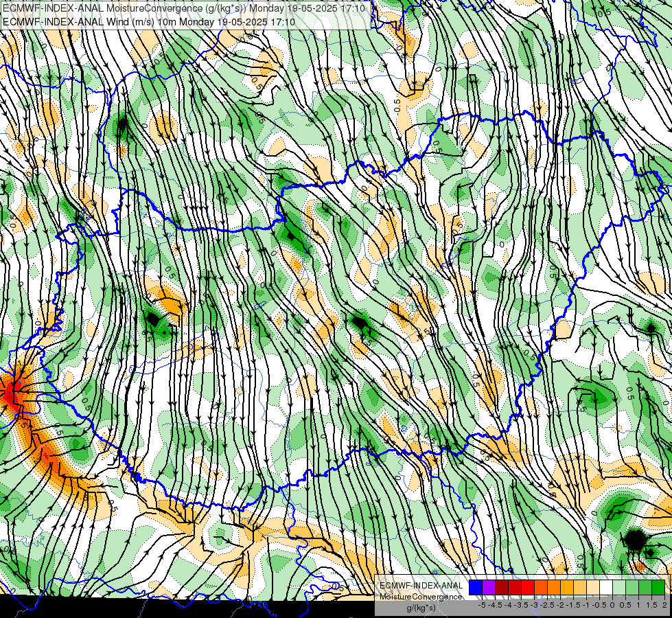The image size is (672, 618).
Task: Pick the legend swatch between -1.5 and -1
Action: click(580, 588)
